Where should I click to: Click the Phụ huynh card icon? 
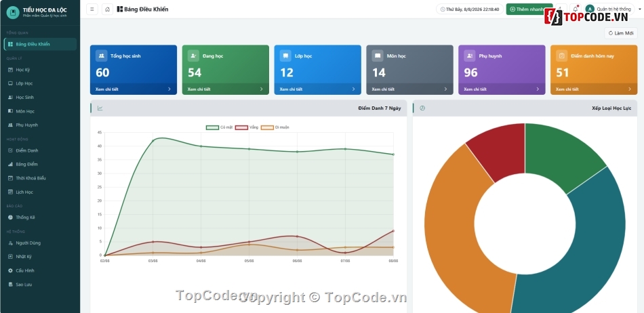(x=470, y=56)
